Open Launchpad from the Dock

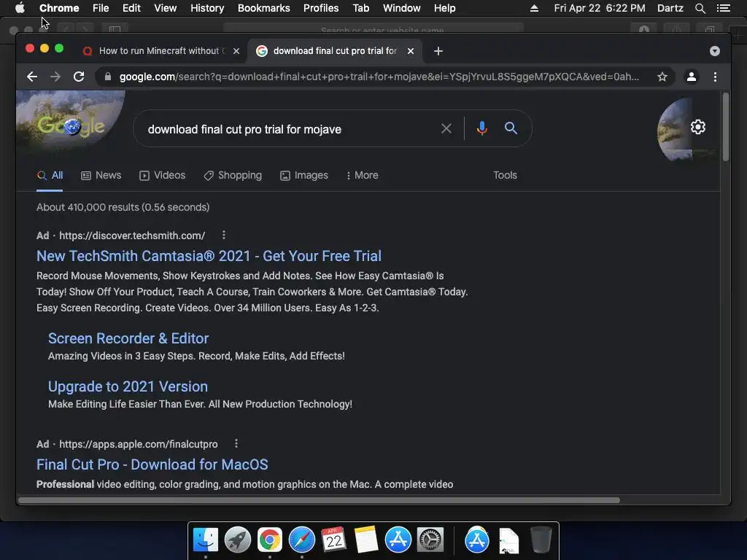coord(237,540)
